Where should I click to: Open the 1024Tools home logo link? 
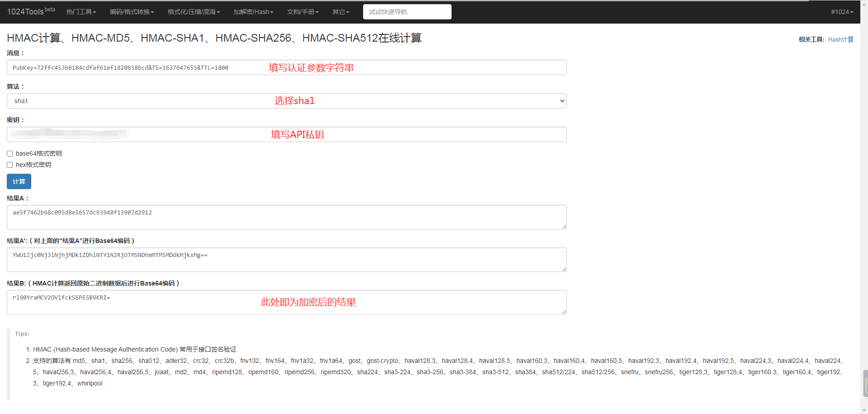(31, 11)
